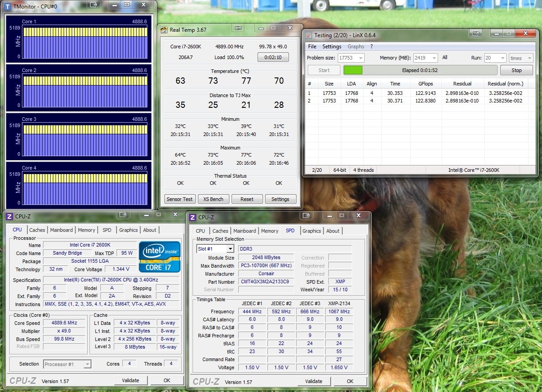Image resolution: width=542 pixels, height=392 pixels.
Task: Click the 'Load 100.0%' text in Real Temp
Action: (x=229, y=57)
